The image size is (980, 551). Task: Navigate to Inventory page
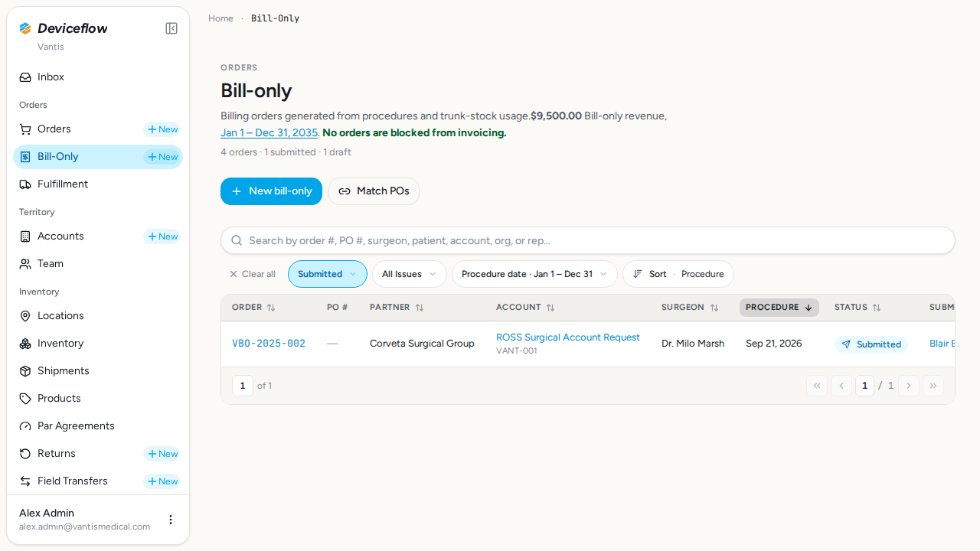98,344
